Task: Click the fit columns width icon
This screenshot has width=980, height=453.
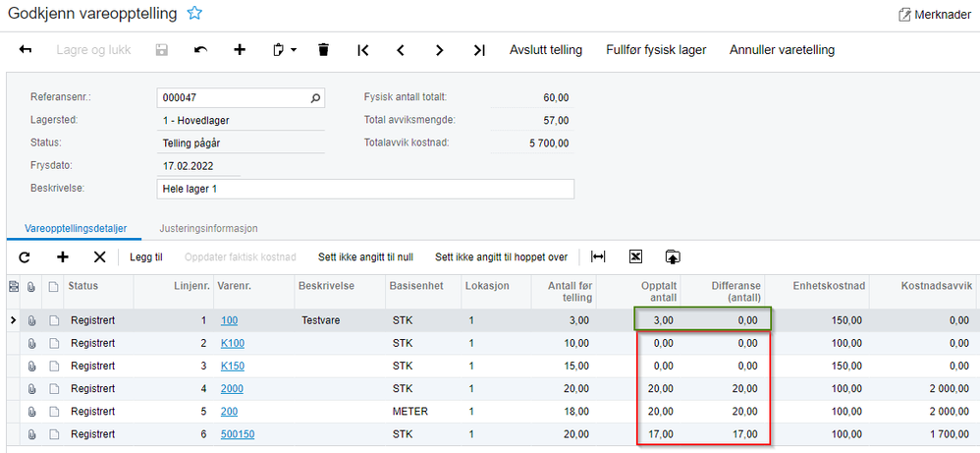Action: tap(598, 256)
